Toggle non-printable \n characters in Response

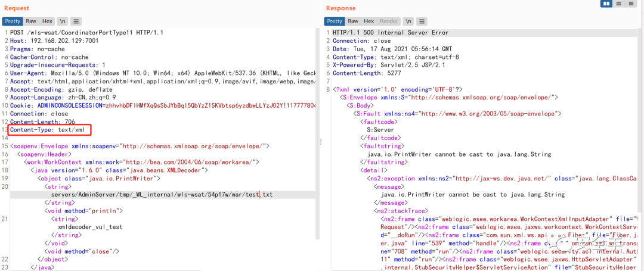tap(408, 21)
